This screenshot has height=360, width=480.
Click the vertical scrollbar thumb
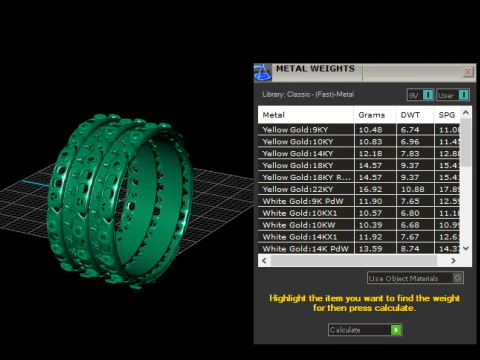[466, 143]
